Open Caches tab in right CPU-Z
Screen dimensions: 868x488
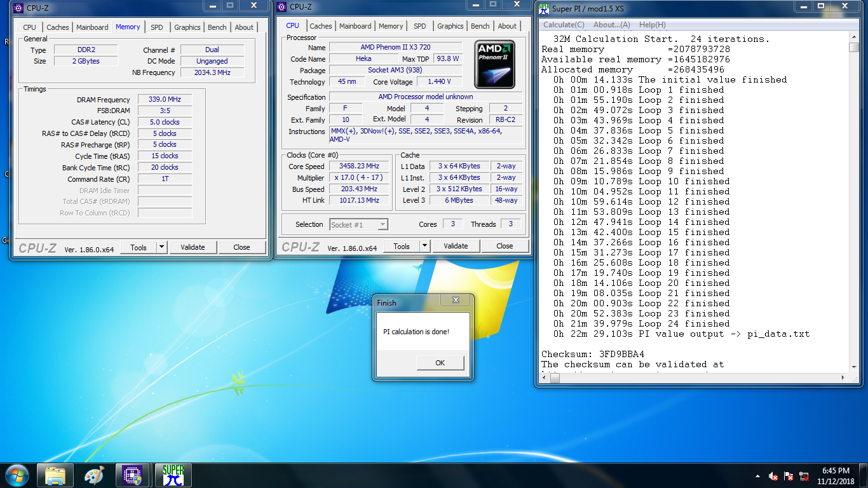pyautogui.click(x=321, y=26)
